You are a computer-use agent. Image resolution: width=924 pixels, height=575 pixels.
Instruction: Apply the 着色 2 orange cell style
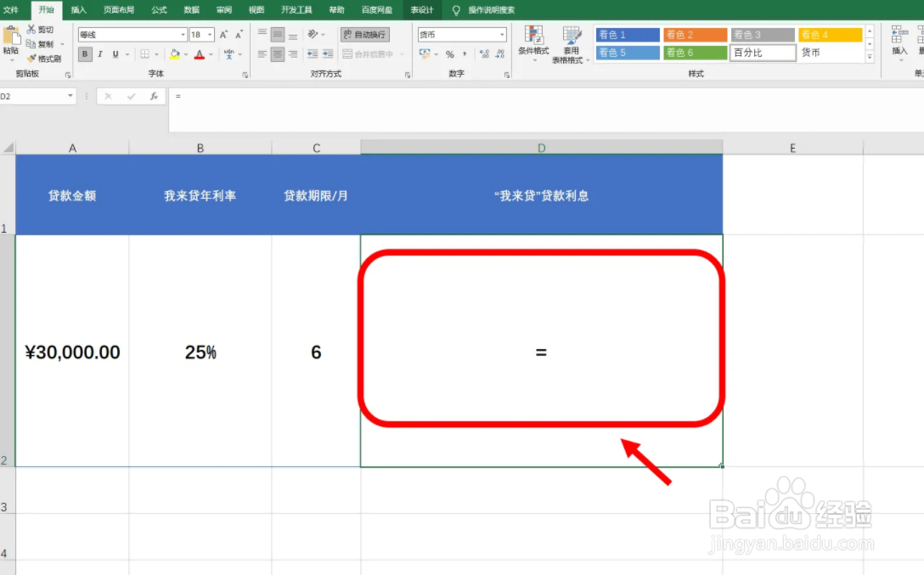(x=696, y=35)
